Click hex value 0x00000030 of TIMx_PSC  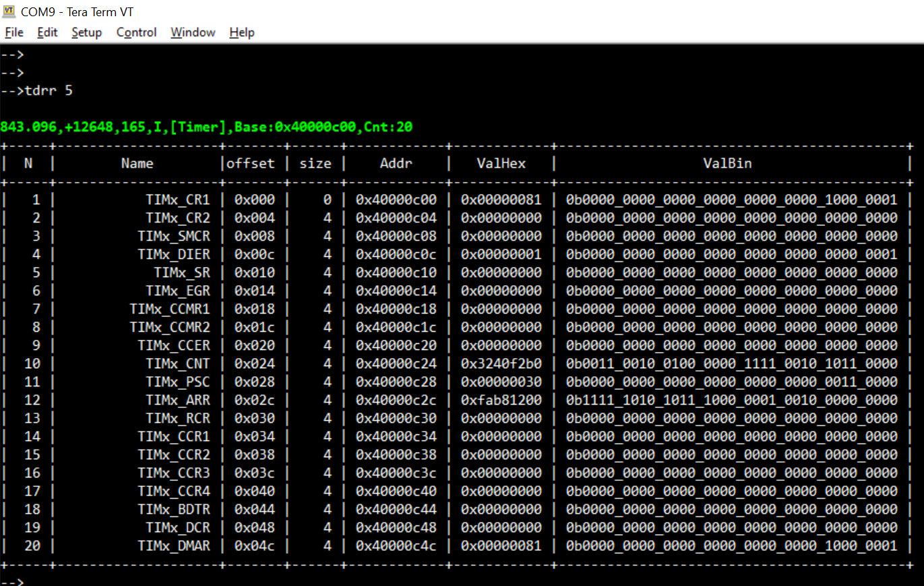tap(501, 382)
